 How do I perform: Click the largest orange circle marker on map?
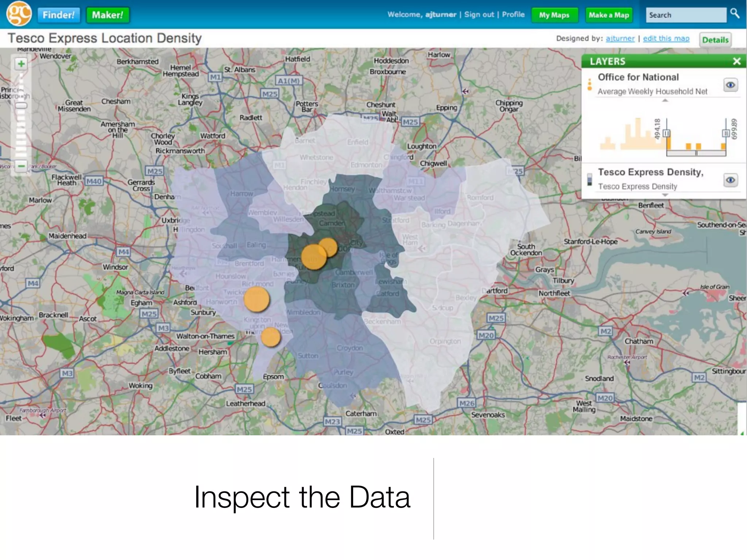pyautogui.click(x=314, y=257)
